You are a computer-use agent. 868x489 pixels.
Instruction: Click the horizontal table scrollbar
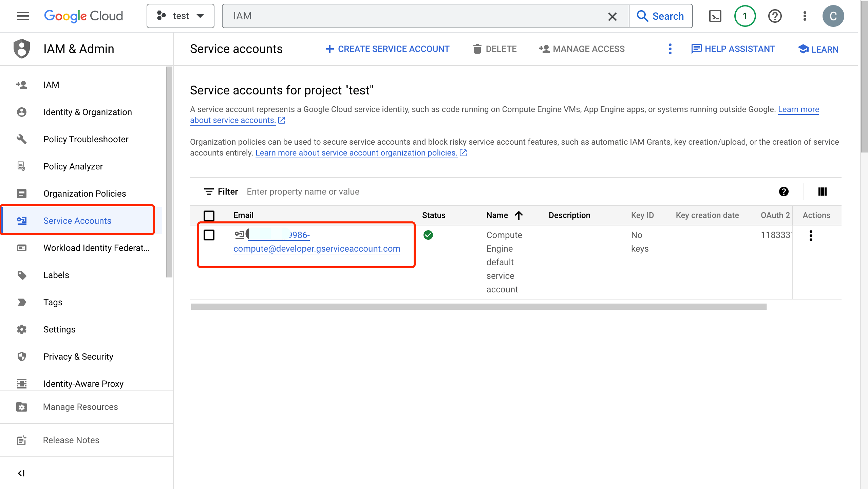coord(478,307)
